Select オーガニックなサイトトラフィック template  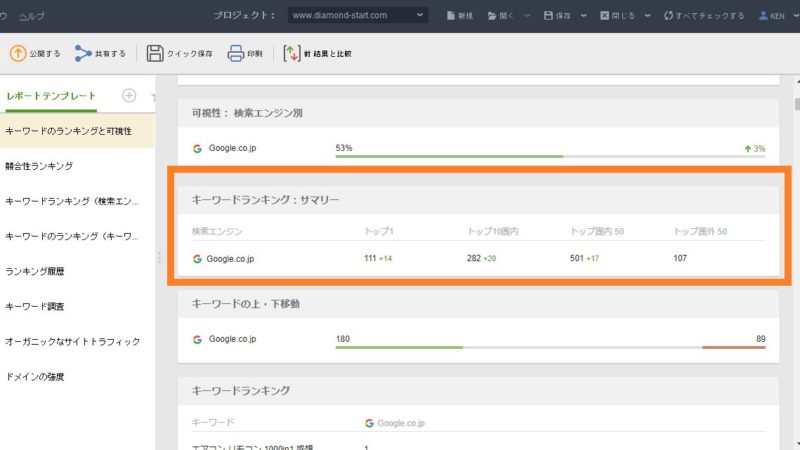pos(78,341)
